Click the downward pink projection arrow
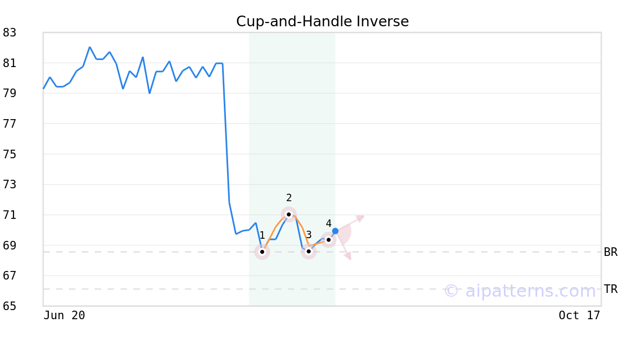Viewport: 644px width, 338px height. [x=347, y=256]
